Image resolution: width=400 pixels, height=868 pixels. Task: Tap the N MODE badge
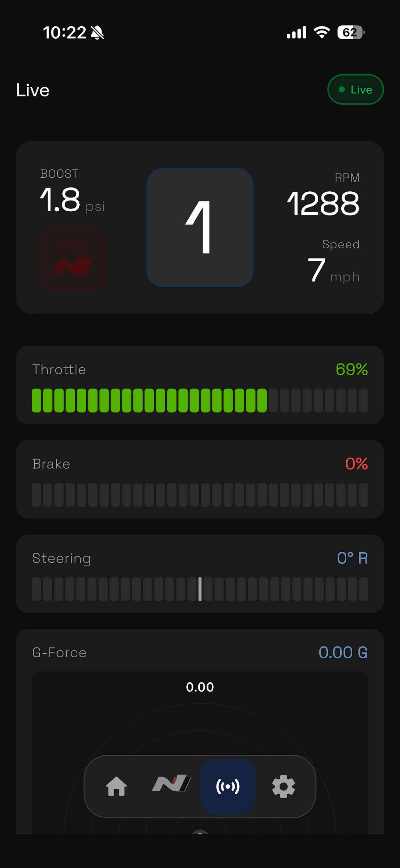point(73,259)
